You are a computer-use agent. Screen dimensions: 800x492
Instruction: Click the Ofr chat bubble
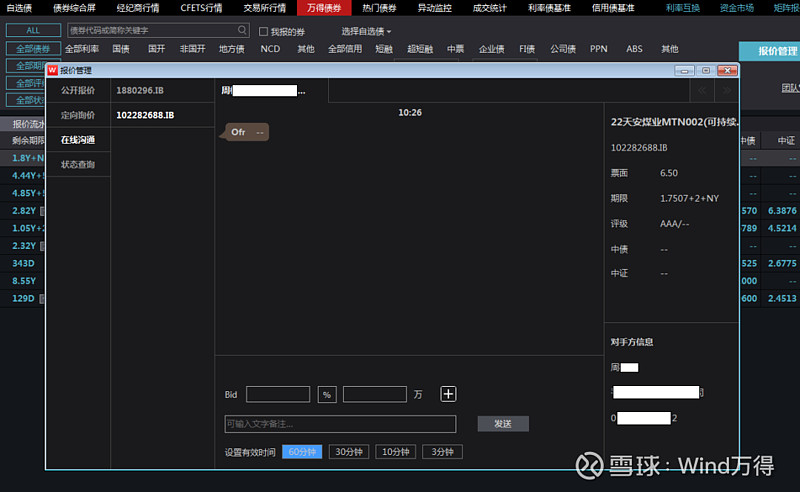pyautogui.click(x=246, y=132)
